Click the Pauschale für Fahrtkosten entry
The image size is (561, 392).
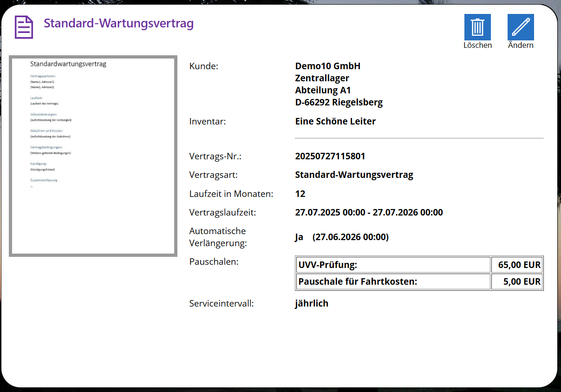[x=393, y=281]
